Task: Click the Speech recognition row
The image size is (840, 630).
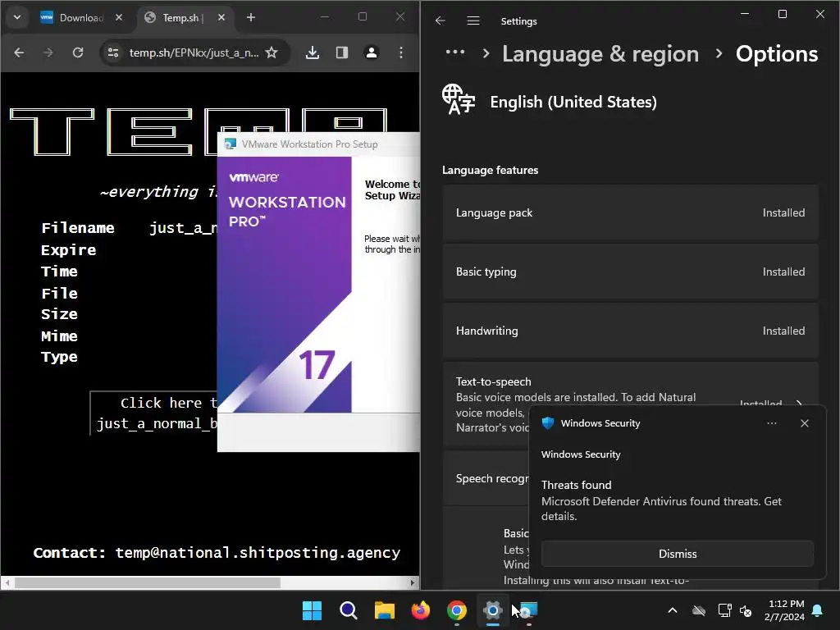Action: pos(486,478)
